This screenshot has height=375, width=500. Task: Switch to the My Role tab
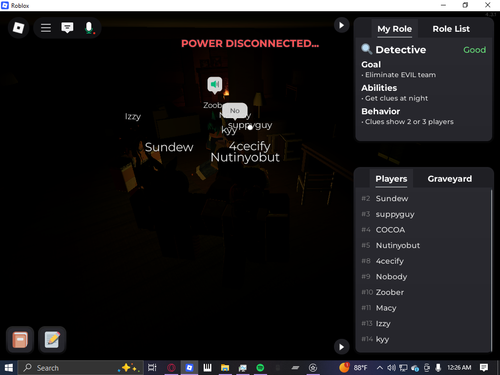click(394, 29)
